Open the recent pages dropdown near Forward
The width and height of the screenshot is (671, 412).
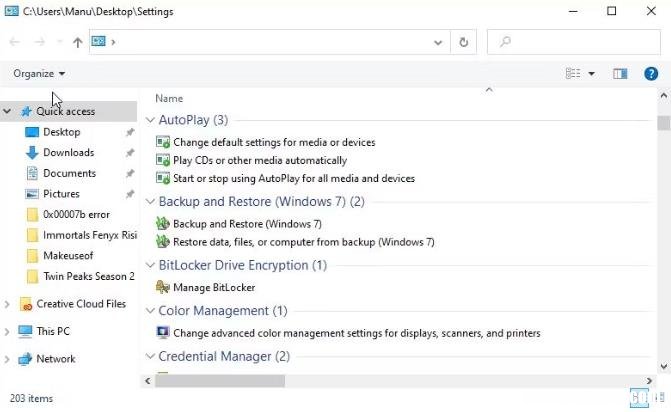pyautogui.click(x=59, y=42)
